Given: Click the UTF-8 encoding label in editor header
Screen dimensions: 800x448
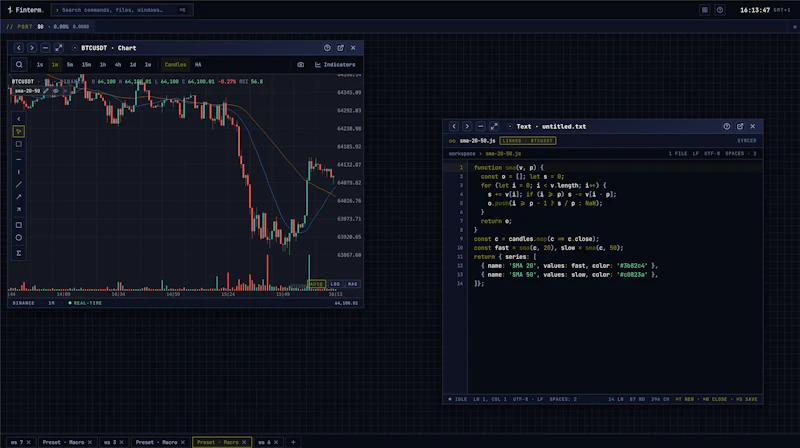Looking at the screenshot, I should (712, 154).
